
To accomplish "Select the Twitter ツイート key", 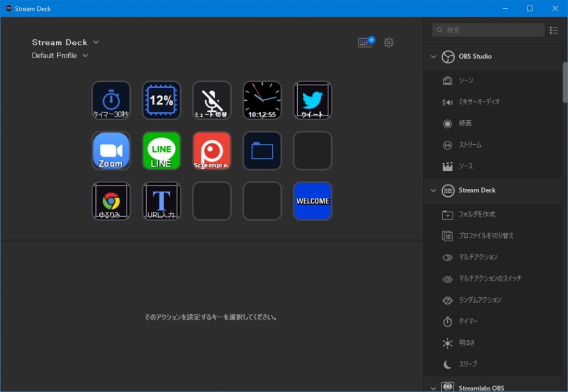I will (313, 100).
